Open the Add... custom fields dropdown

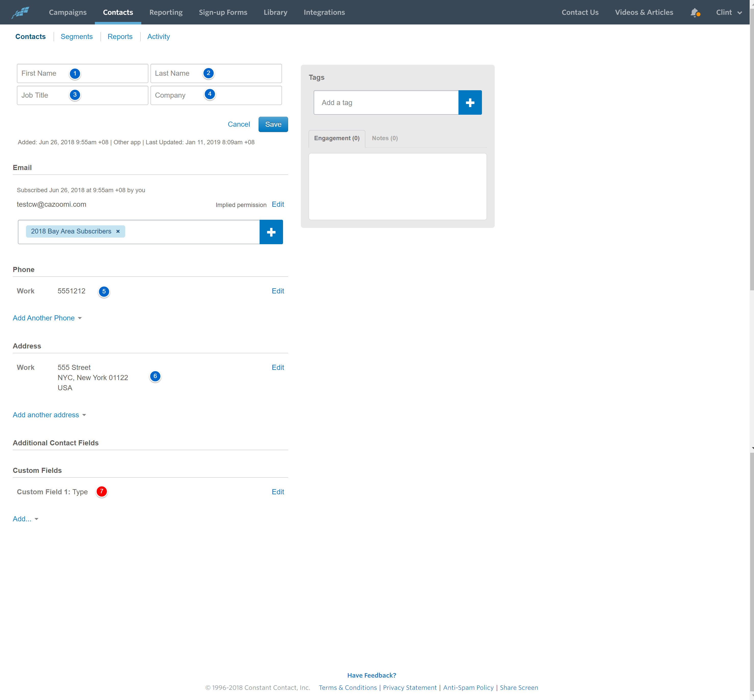(x=26, y=519)
